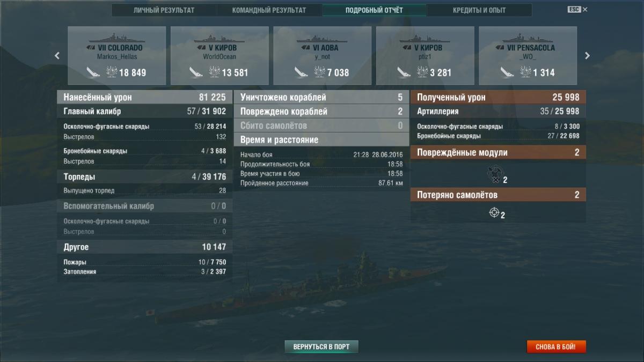This screenshot has width=644, height=362.
Task: Select the VII Colorado ship card
Action: pos(116,56)
